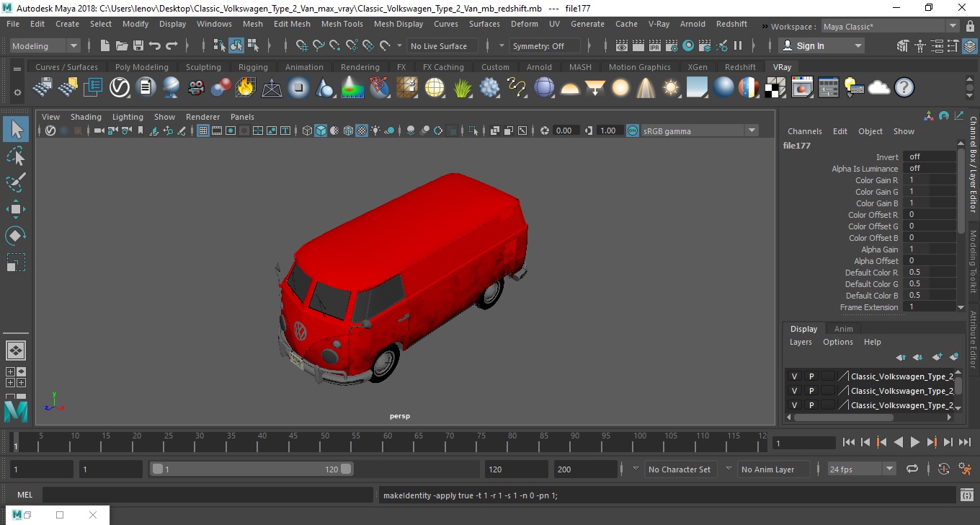The image size is (980, 525).
Task: Toggle select by hierarchy mode icon
Action: 220,45
